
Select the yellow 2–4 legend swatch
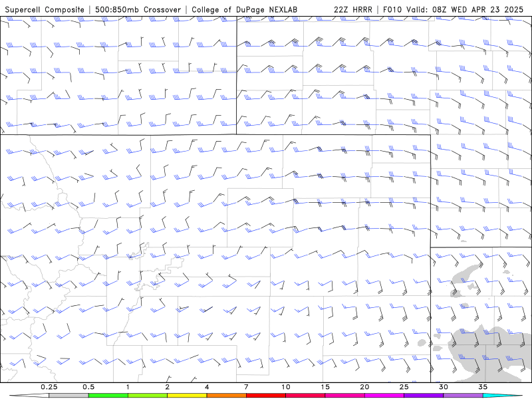click(x=187, y=396)
